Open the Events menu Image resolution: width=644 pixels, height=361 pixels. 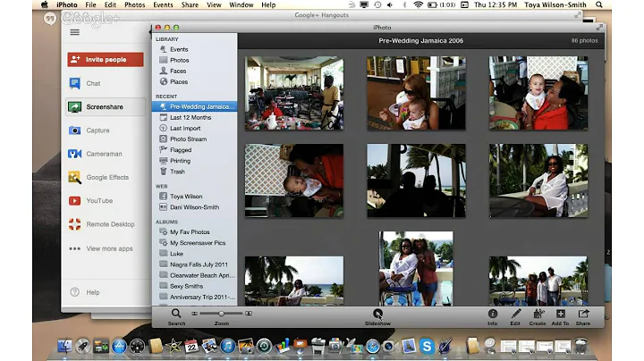click(x=163, y=5)
